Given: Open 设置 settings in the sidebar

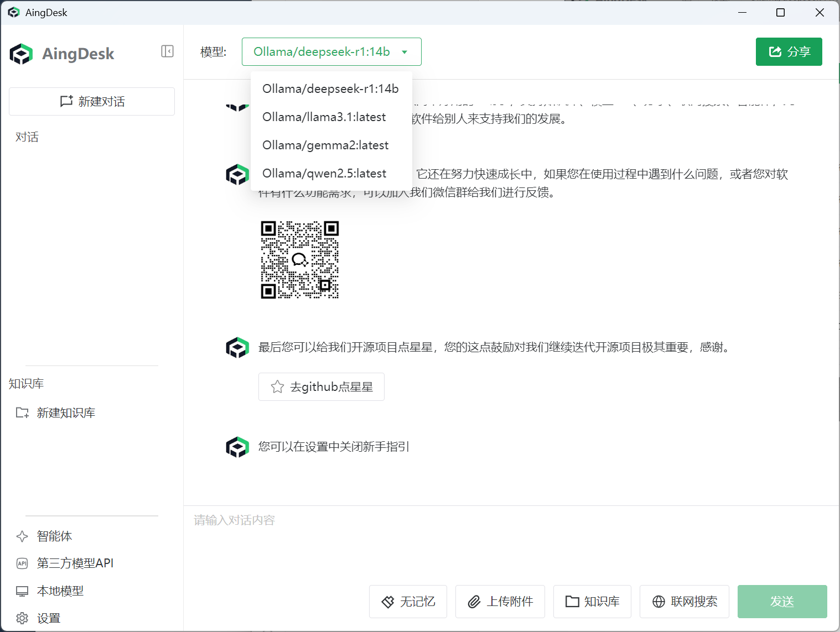Looking at the screenshot, I should point(38,618).
